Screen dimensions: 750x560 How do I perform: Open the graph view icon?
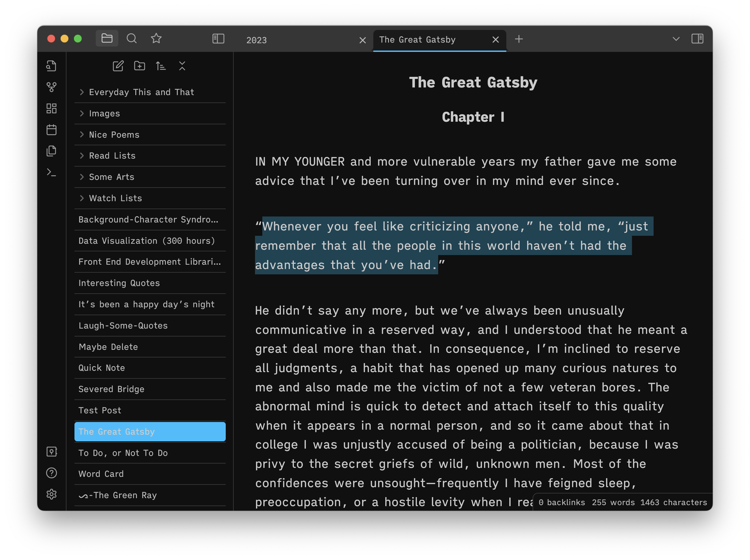51,87
